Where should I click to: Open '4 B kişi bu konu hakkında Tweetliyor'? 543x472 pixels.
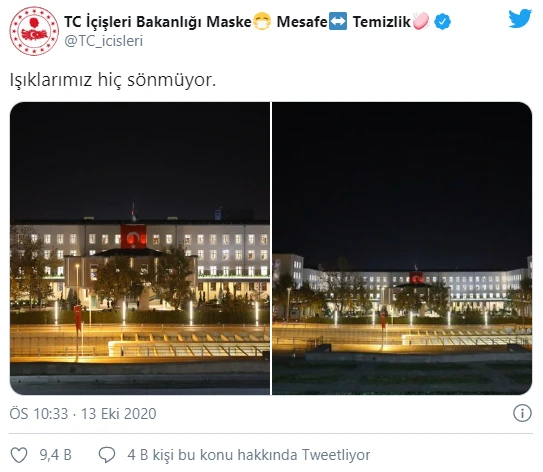[249, 455]
